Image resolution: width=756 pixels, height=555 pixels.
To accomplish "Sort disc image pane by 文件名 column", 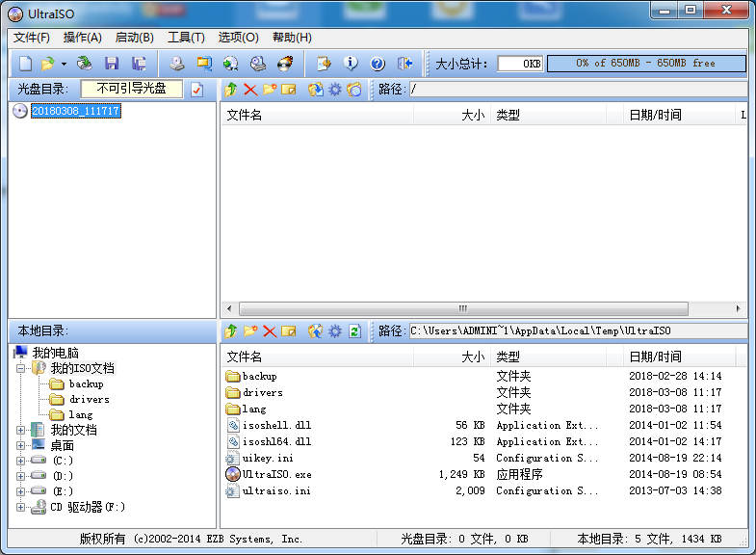I will 317,115.
